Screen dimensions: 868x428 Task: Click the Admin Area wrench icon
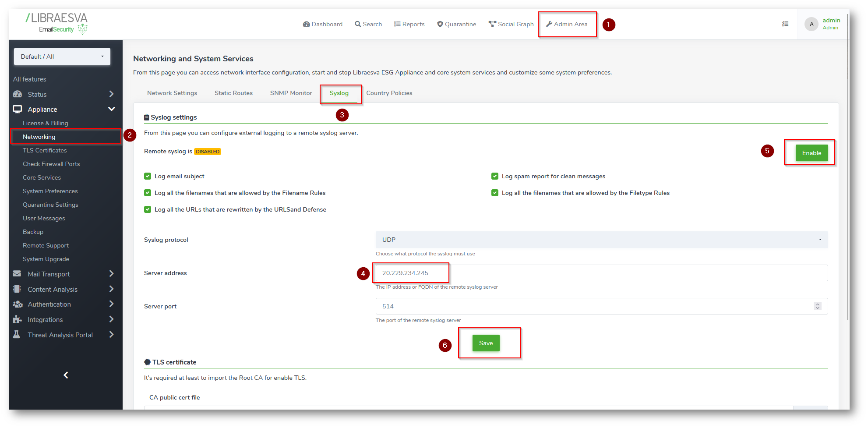(x=549, y=24)
